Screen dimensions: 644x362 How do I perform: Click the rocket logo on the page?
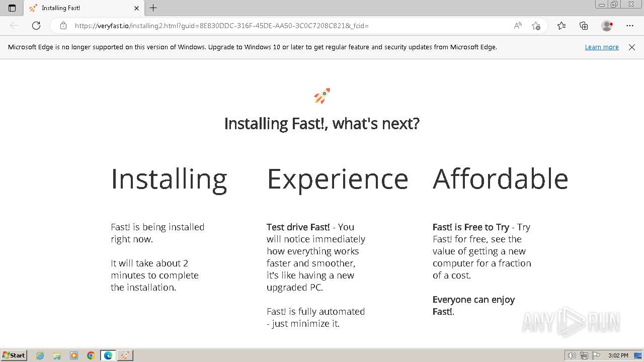point(322,96)
